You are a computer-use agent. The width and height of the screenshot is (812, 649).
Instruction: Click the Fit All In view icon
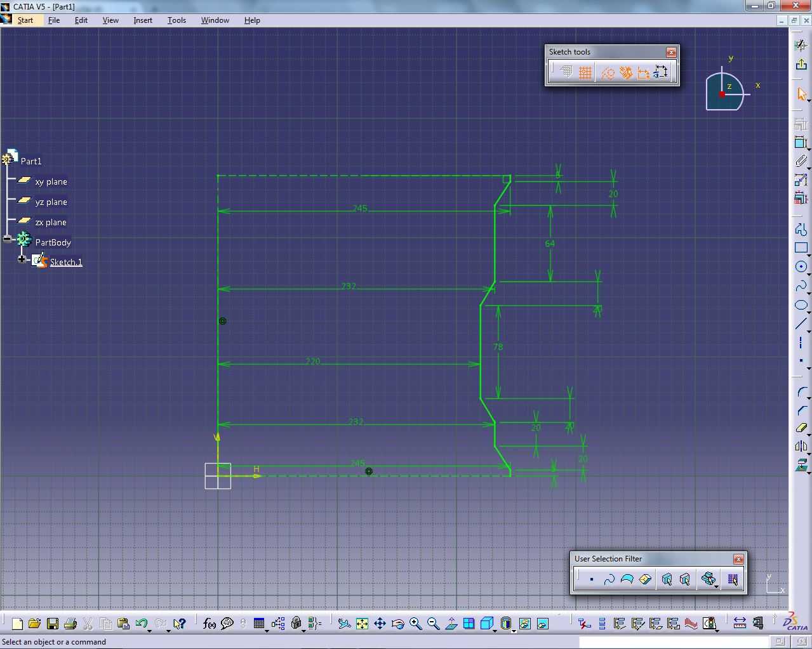[x=362, y=624]
